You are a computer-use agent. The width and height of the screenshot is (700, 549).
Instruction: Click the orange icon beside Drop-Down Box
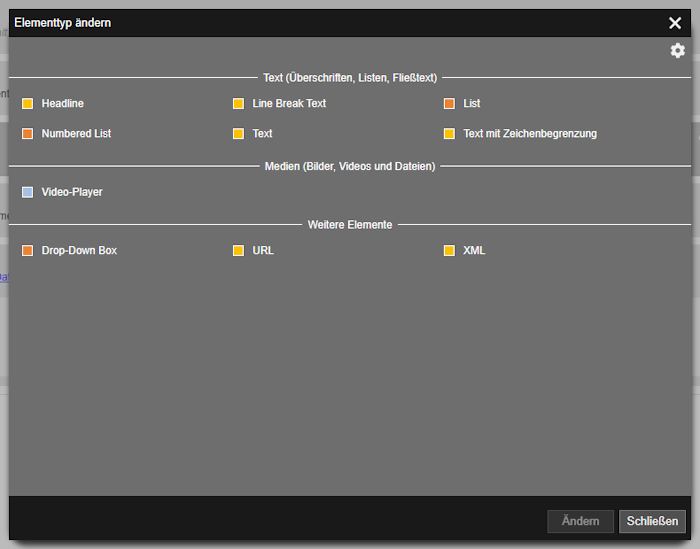click(x=28, y=250)
